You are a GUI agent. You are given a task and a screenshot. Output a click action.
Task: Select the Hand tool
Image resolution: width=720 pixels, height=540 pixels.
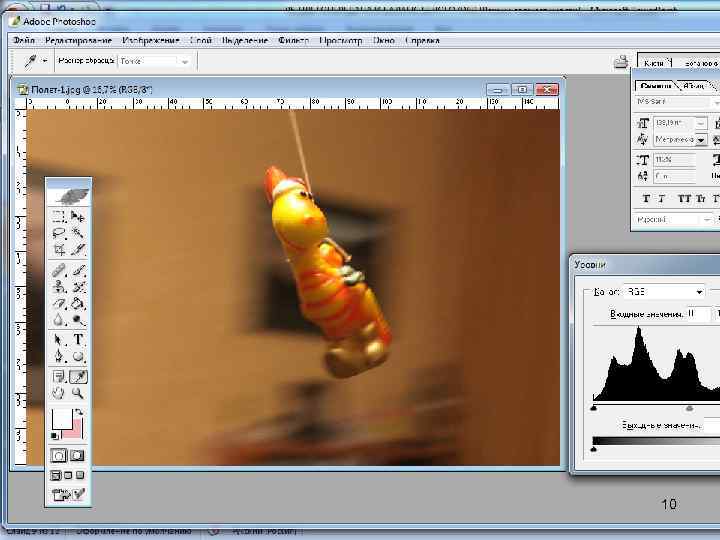[x=58, y=393]
